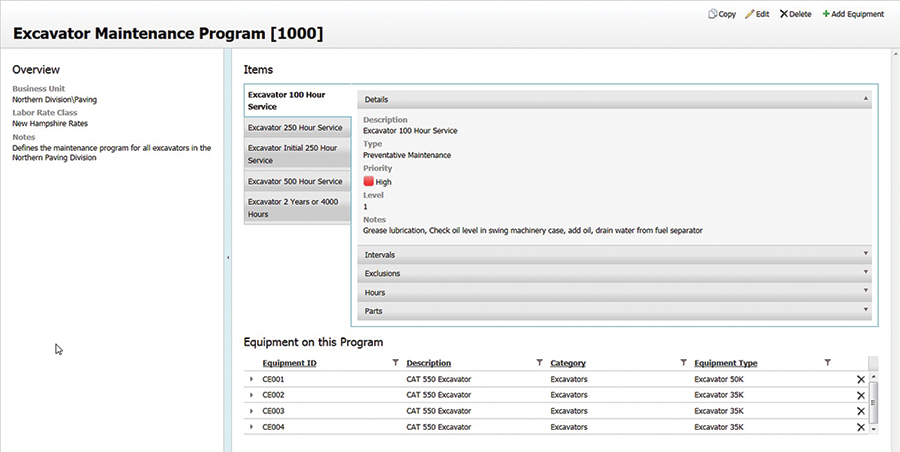The height and width of the screenshot is (452, 900).
Task: Open filter icon for Category column
Action: click(683, 362)
